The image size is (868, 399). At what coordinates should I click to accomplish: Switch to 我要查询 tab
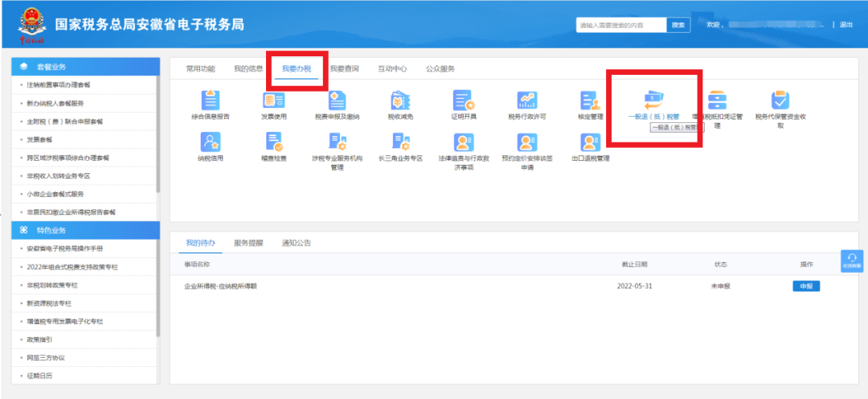pos(344,68)
